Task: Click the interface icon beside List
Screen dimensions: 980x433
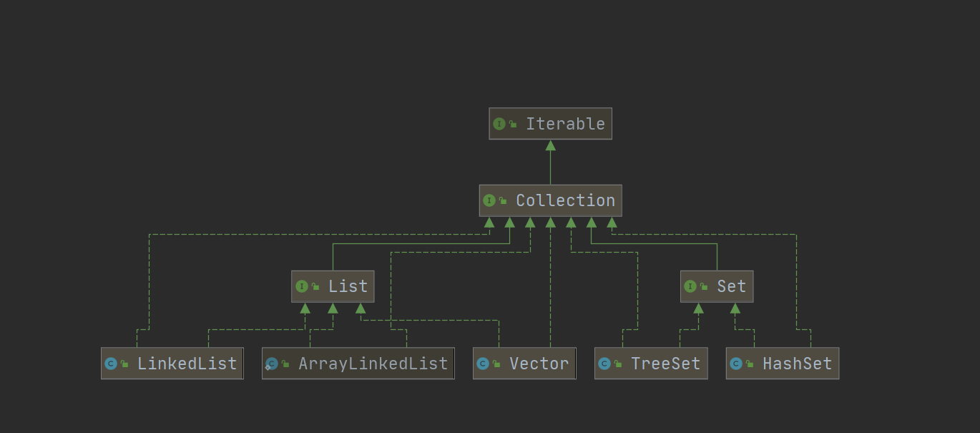Action: tap(302, 286)
